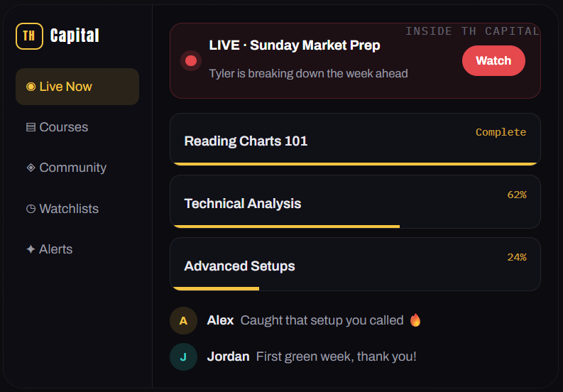Click the Watchlists clock icon
This screenshot has width=563, height=392.
pyautogui.click(x=31, y=209)
